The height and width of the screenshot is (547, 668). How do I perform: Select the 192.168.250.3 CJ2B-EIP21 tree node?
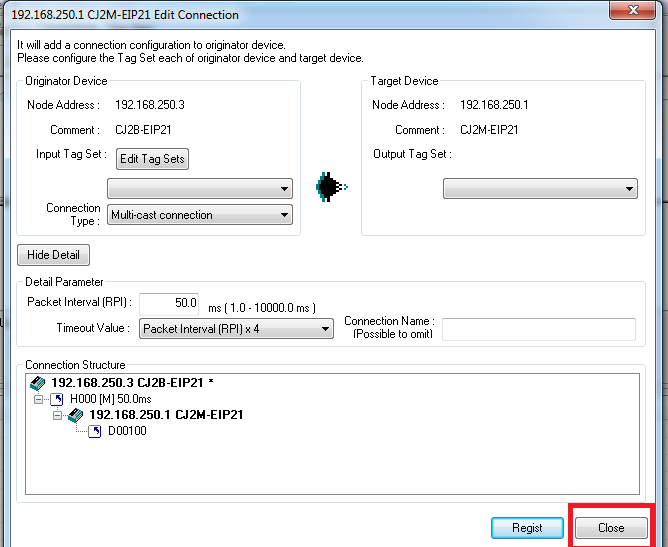[132, 383]
